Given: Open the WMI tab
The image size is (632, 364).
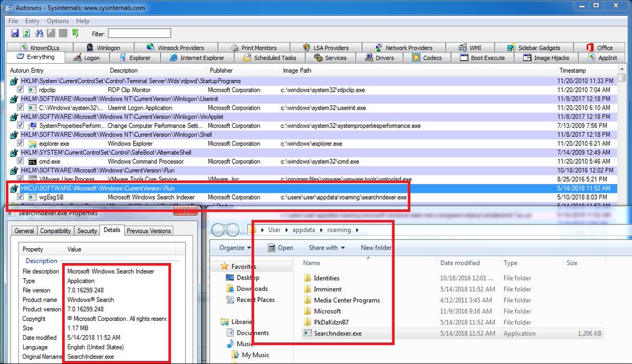Looking at the screenshot, I should point(469,47).
